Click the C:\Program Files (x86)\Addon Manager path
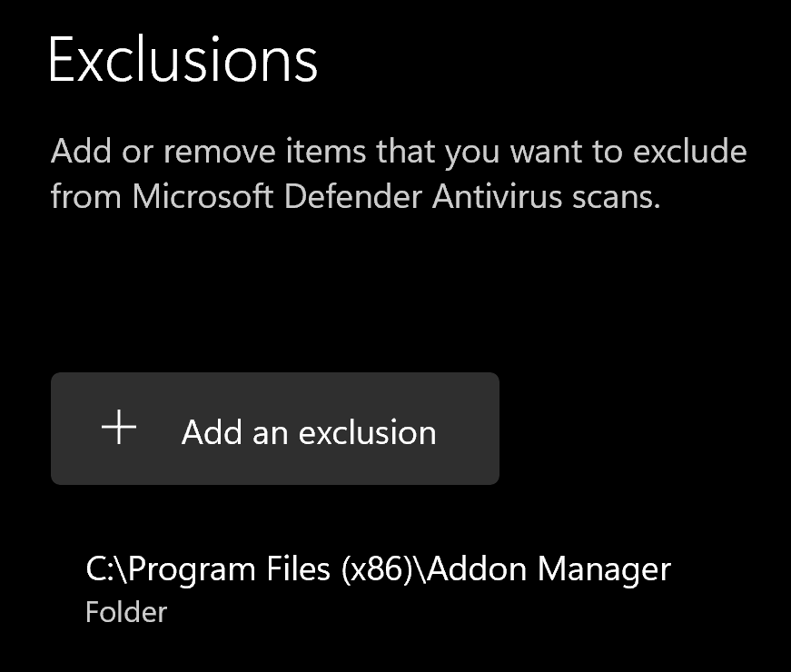Screen dimensions: 791x672 pos(378,569)
